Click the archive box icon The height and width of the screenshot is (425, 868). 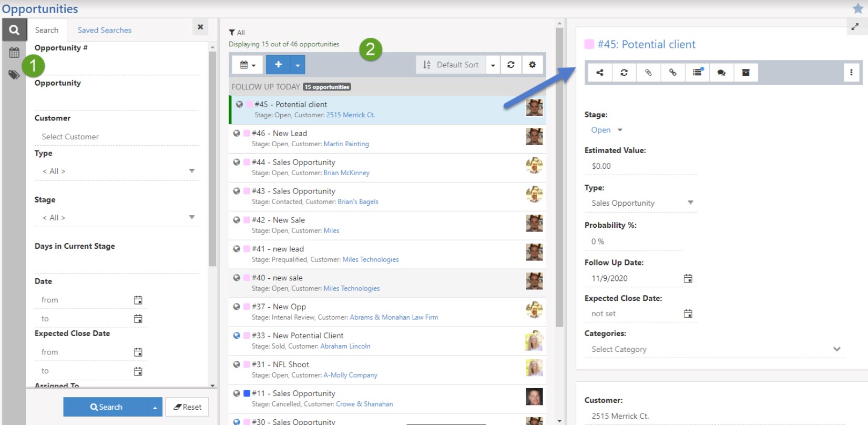[x=746, y=73]
